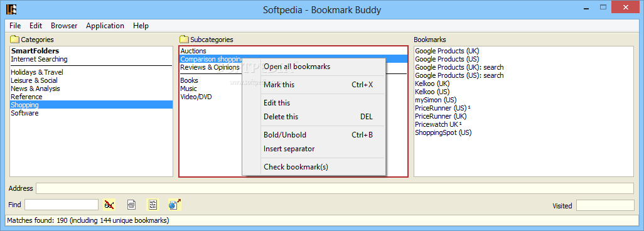Select Google Products (US): search bookmark
This screenshot has height=231, width=644.
(459, 75)
